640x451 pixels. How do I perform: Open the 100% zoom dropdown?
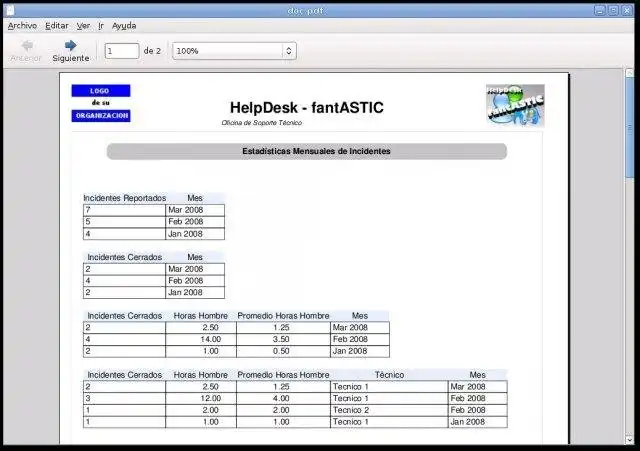tap(233, 51)
